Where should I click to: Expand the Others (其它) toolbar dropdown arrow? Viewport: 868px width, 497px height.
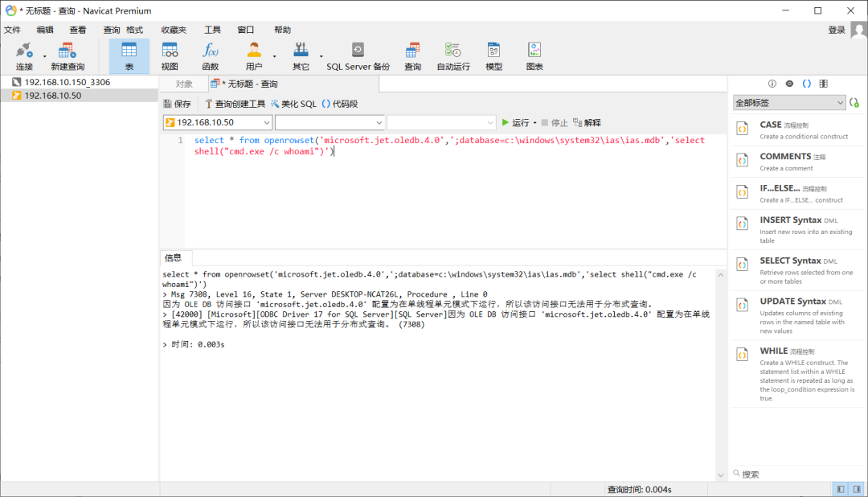[x=321, y=56]
